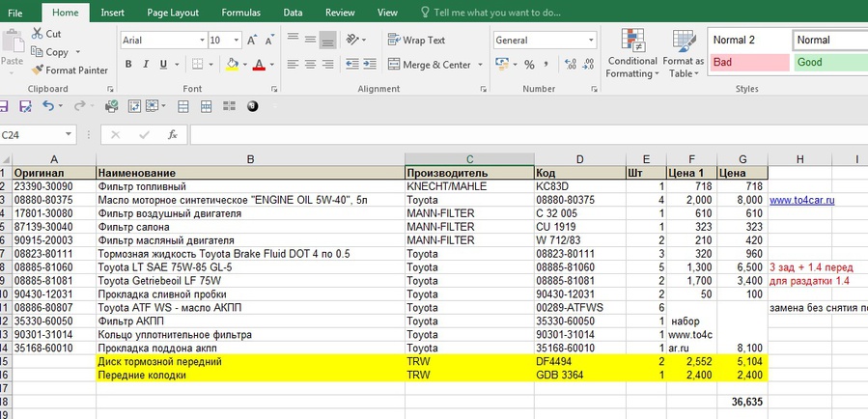Click Decrease Decimal icon

[588, 65]
